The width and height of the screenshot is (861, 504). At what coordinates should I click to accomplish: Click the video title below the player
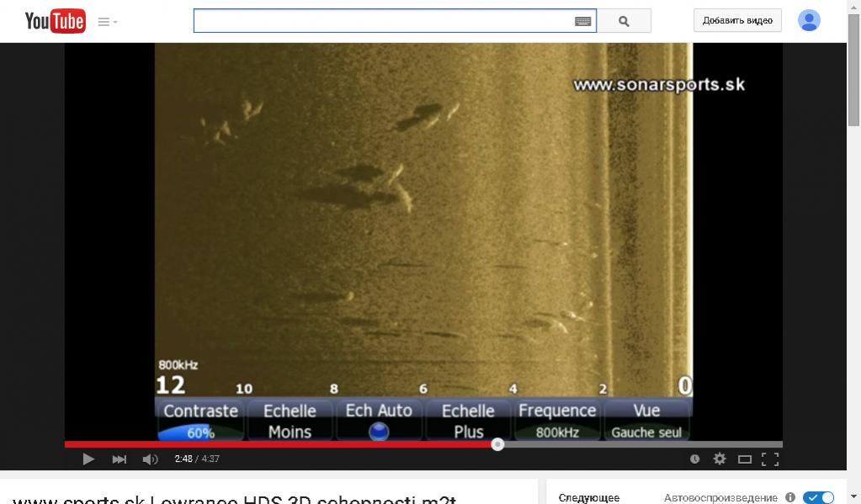(x=234, y=499)
